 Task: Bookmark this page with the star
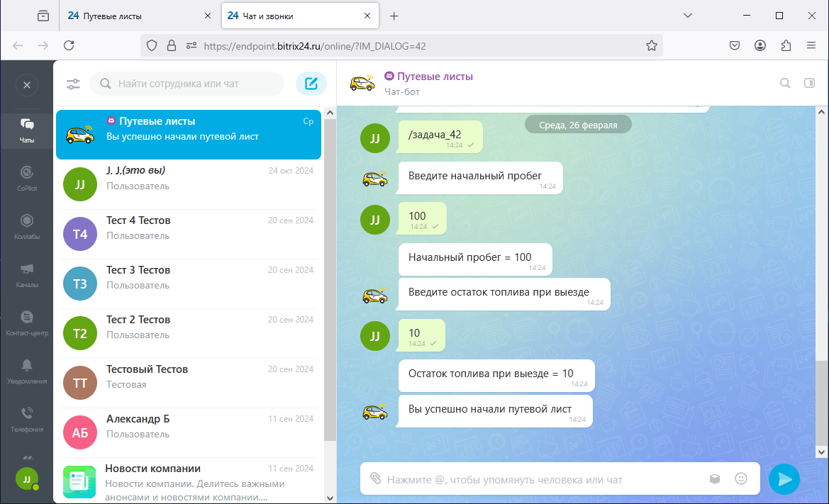(651, 46)
